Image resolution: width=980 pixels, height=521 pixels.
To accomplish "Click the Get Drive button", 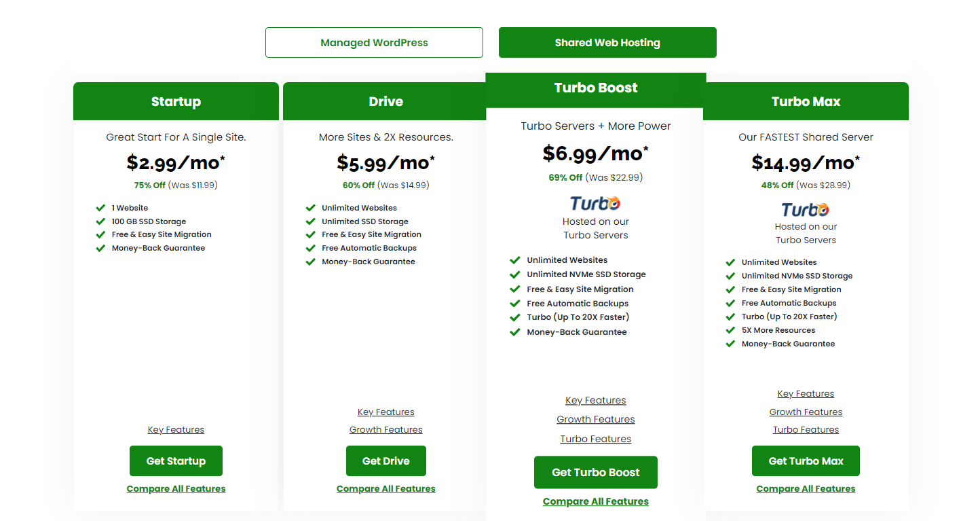I will [386, 461].
